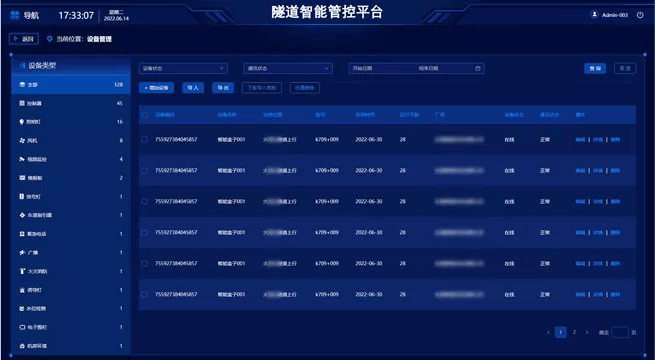Open the 导航 navigation grid icon
Screen dimensions: 655x360
[x=15, y=15]
